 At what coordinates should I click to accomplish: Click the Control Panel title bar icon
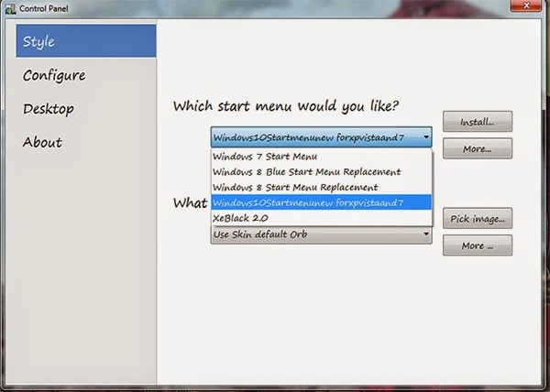pyautogui.click(x=10, y=9)
